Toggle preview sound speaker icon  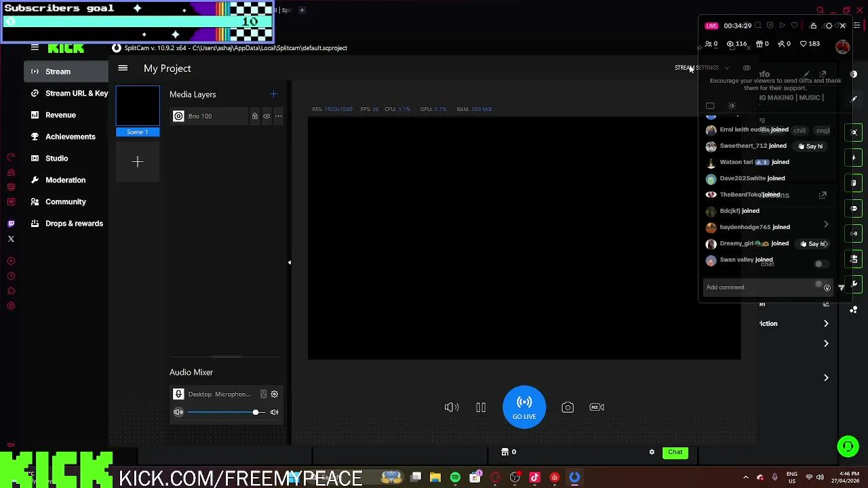[452, 407]
